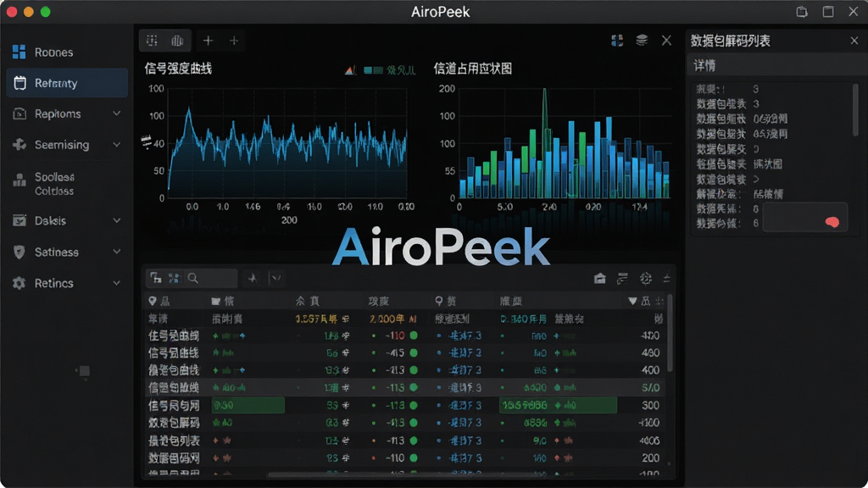The width and height of the screenshot is (868, 488).
Task: Click the brighter plus icon beside the bar chart icon
Action: click(209, 41)
